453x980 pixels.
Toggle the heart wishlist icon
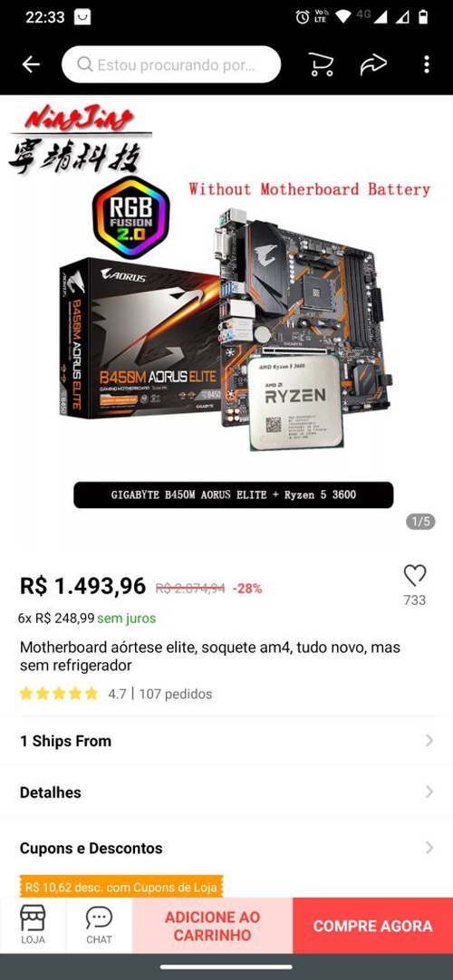(x=415, y=575)
